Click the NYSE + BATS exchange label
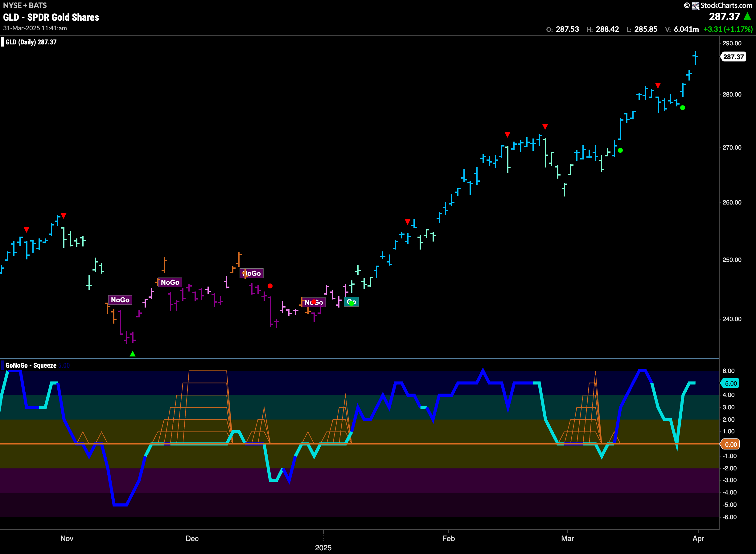This screenshot has width=756, height=554. tap(25, 5)
